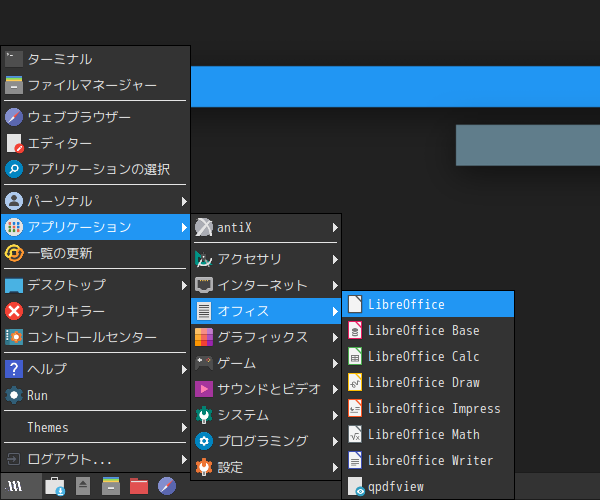
Task: Click the LibreOffice Draw icon
Action: pyautogui.click(x=355, y=382)
